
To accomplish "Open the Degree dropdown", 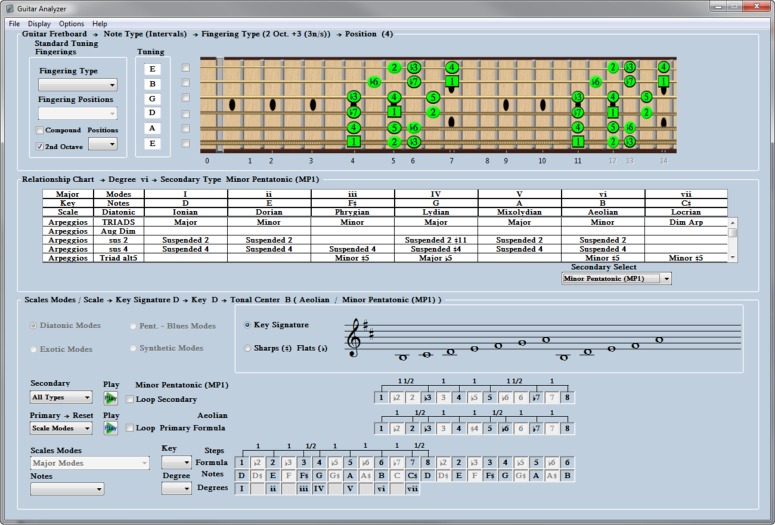I will pos(176,488).
